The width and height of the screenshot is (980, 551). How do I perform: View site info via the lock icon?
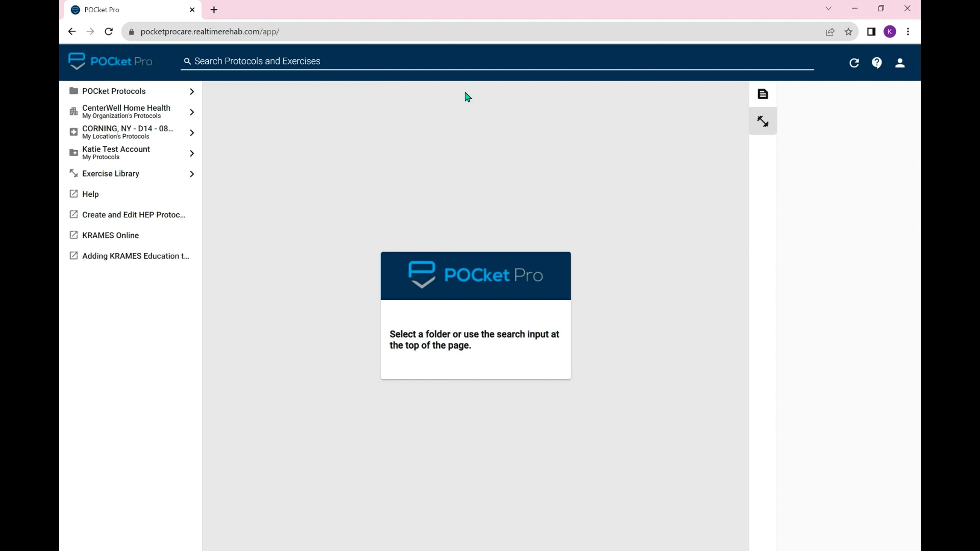point(131,32)
